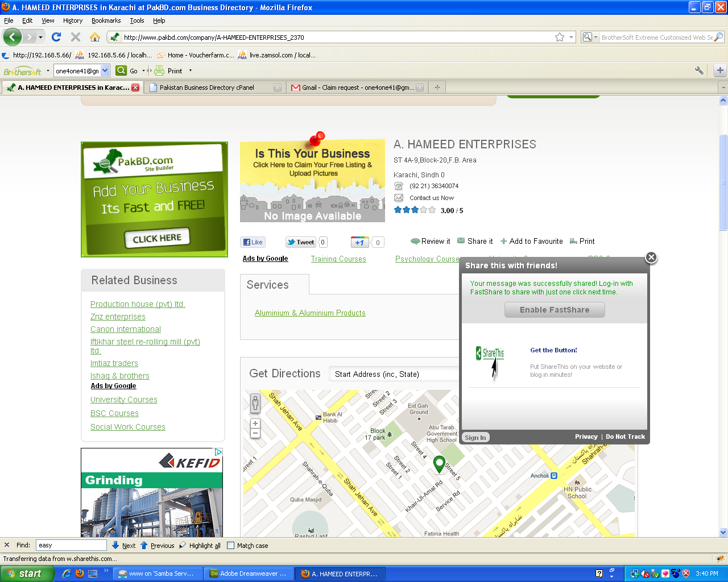728x582 pixels.
Task: Click the green map location marker
Action: pos(439,464)
